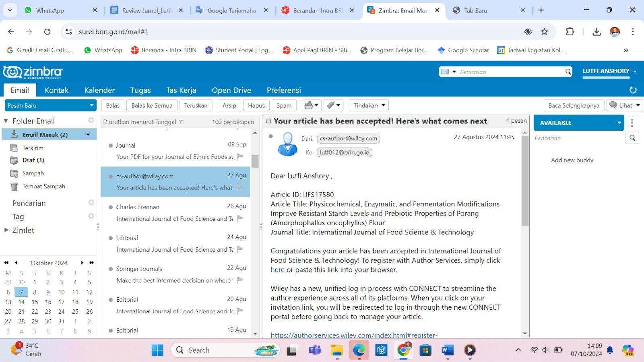Click the Balas button
Image resolution: width=644 pixels, height=362 pixels.
(113, 105)
